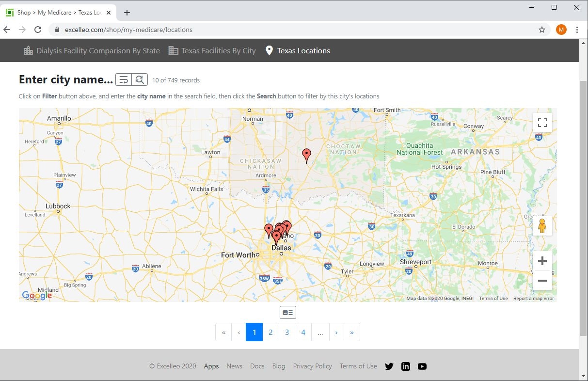Go to first page of results
This screenshot has height=381, width=588.
(x=223, y=332)
